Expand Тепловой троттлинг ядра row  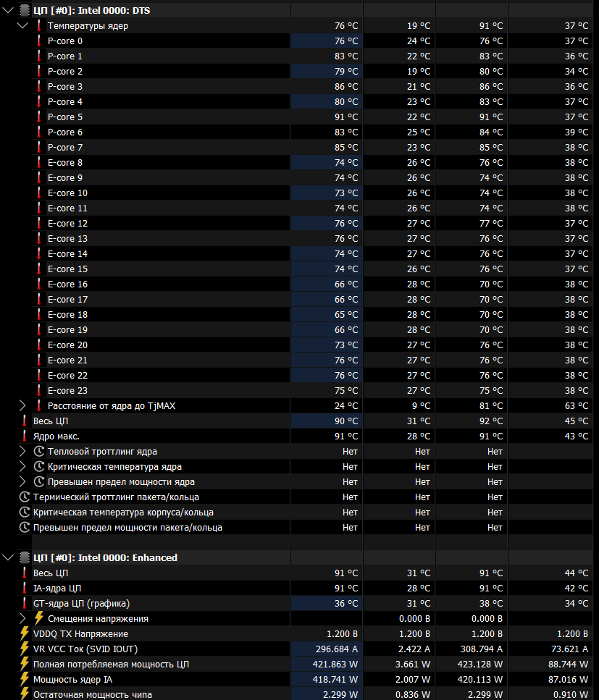(22, 451)
